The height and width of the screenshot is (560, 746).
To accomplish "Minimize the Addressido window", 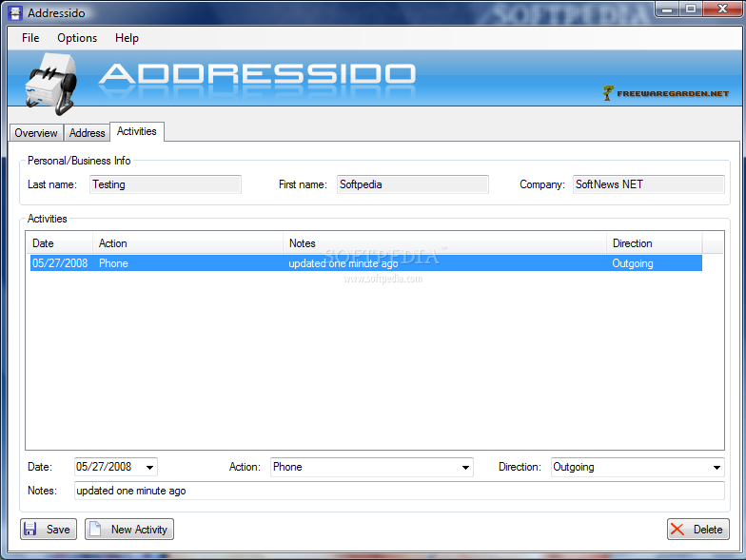I will [667, 10].
